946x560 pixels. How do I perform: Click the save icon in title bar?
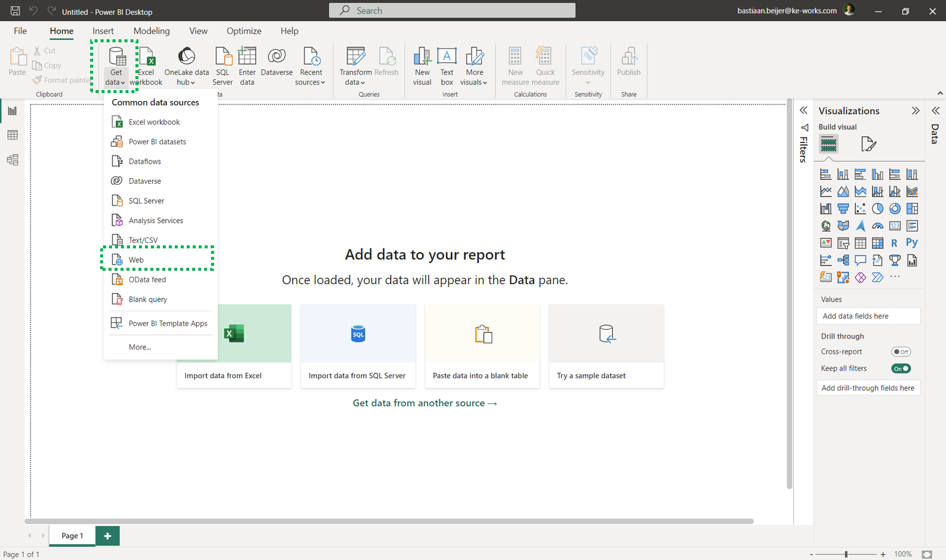tap(15, 11)
